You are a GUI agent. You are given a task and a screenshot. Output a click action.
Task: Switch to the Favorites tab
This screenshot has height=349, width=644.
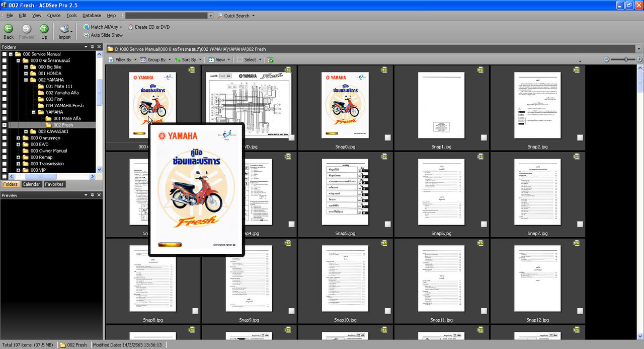click(x=54, y=184)
